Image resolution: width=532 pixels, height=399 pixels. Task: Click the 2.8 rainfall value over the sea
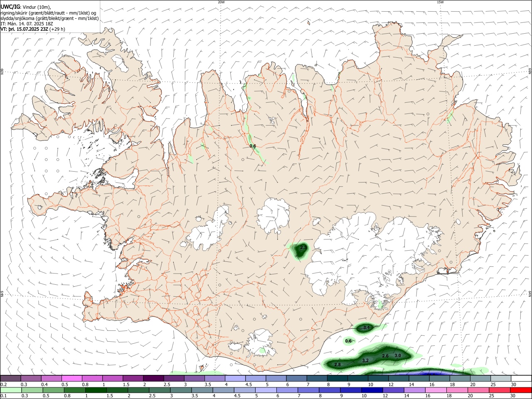point(337,365)
